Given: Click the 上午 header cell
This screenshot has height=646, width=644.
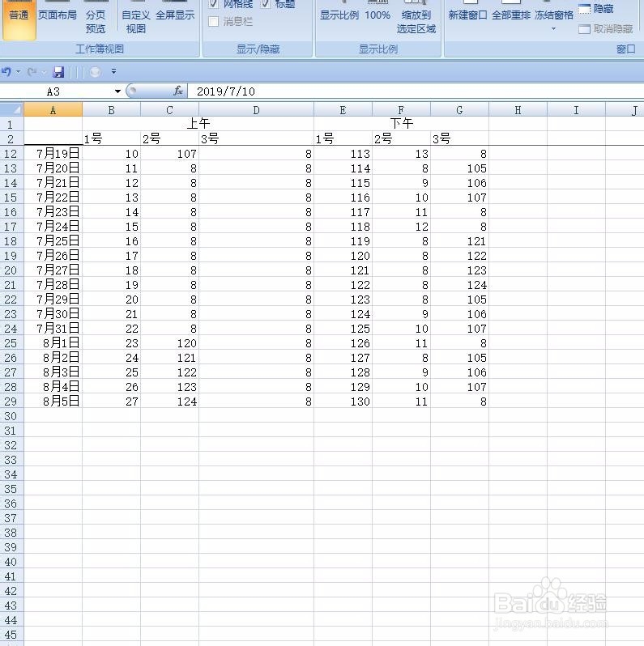Looking at the screenshot, I should pyautogui.click(x=198, y=124).
